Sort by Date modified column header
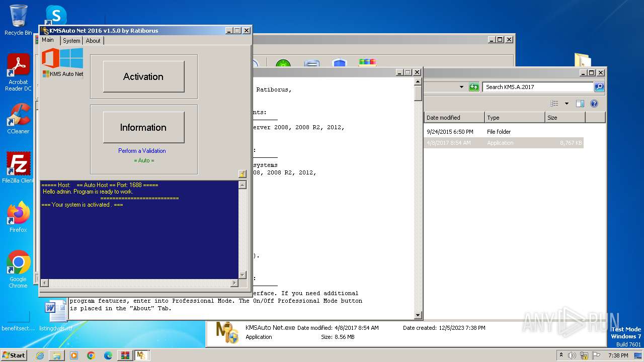Viewport: 644px width, 362px height. 454,118
